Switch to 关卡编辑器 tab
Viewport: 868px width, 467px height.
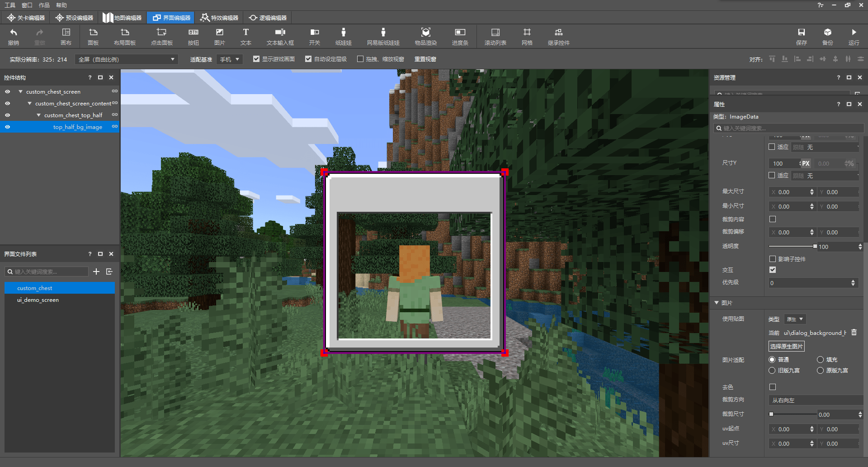coord(26,18)
